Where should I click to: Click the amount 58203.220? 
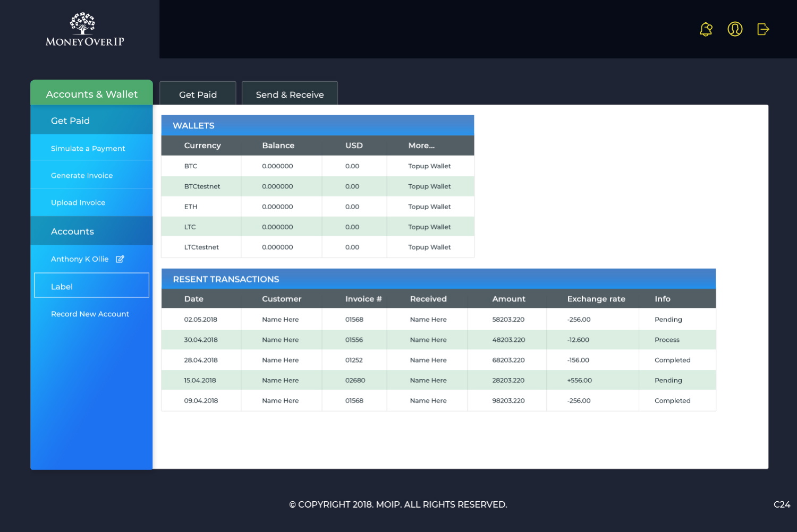pyautogui.click(x=508, y=320)
